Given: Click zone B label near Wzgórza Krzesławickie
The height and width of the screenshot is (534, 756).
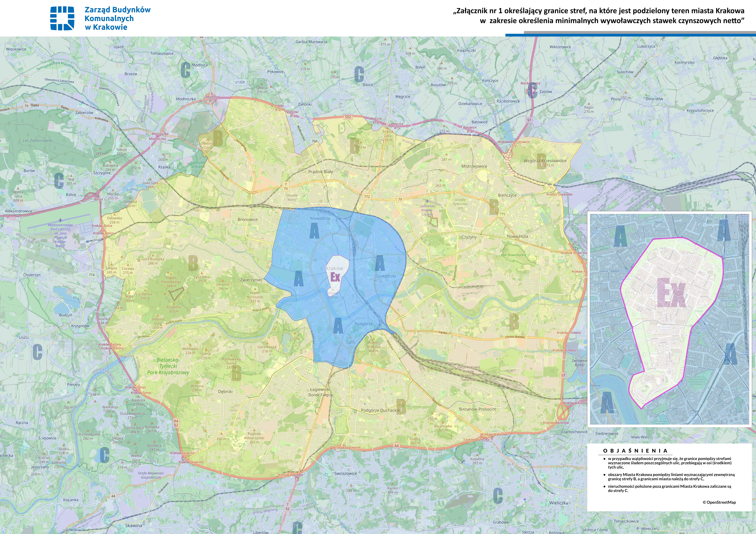Looking at the screenshot, I should tap(541, 161).
